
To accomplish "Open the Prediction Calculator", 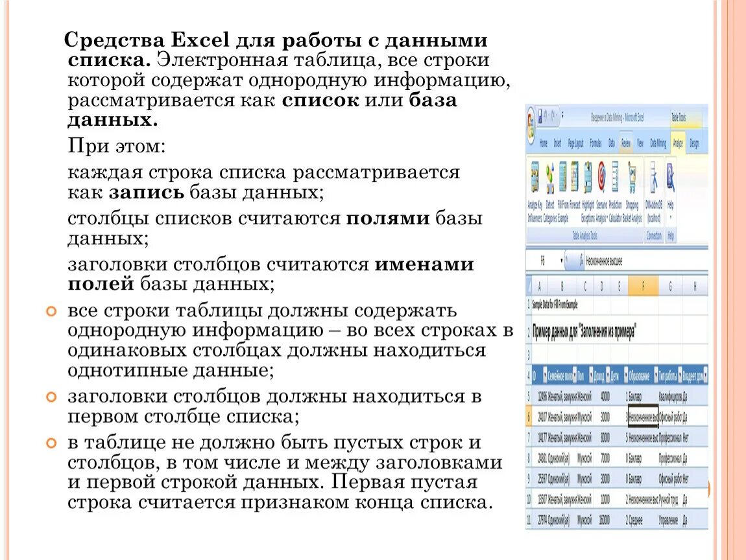I will coord(615,192).
